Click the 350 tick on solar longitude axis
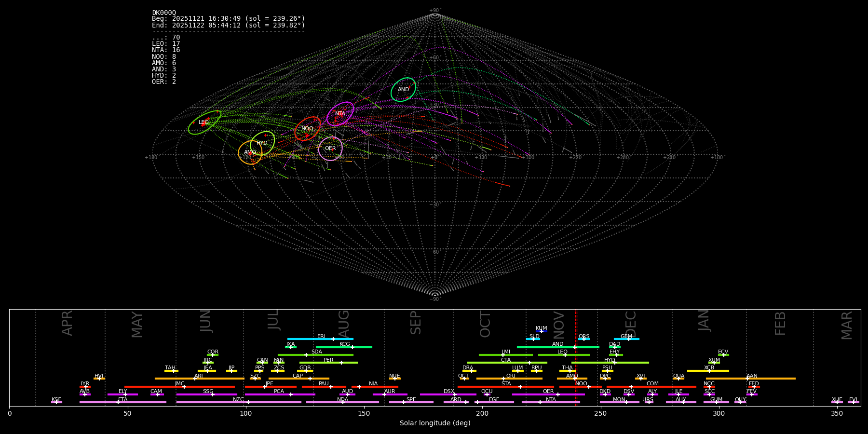This screenshot has height=434, width=868. (x=837, y=413)
